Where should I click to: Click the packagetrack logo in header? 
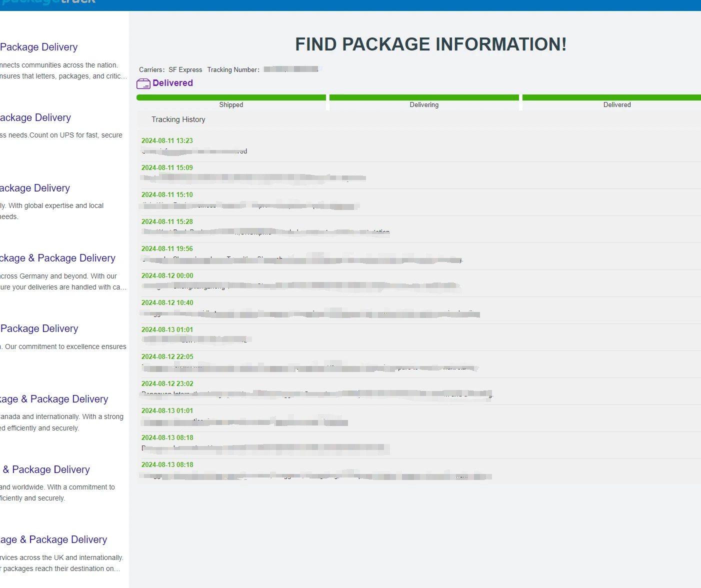click(49, 2)
